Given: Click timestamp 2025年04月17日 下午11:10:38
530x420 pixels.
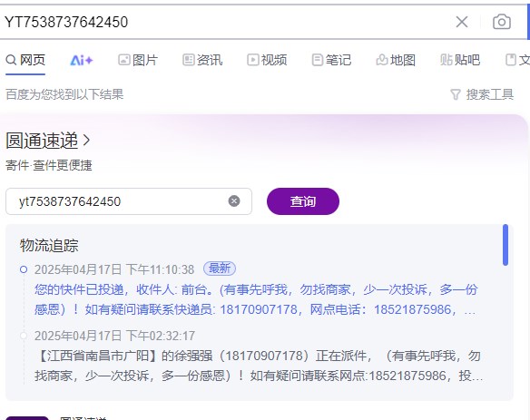Looking at the screenshot, I should (x=114, y=269).
